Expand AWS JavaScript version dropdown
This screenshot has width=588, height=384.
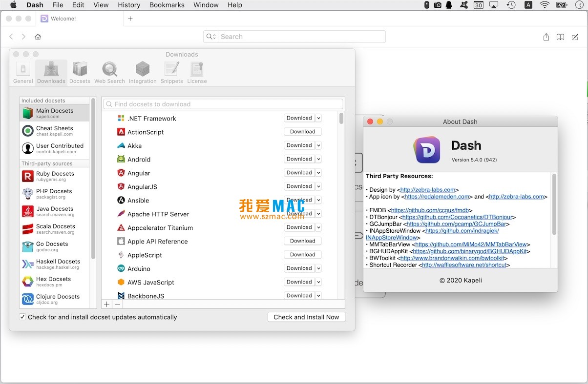pyautogui.click(x=318, y=282)
